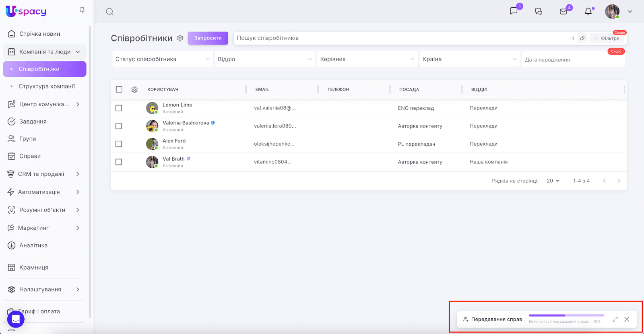Open the mail inbox icon
This screenshot has height=334, width=644.
563,11
